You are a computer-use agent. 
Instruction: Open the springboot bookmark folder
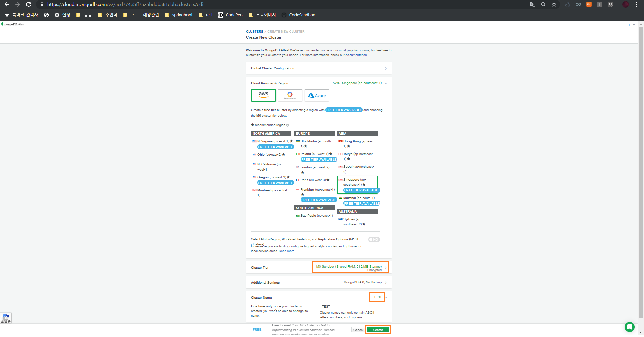[x=179, y=15]
